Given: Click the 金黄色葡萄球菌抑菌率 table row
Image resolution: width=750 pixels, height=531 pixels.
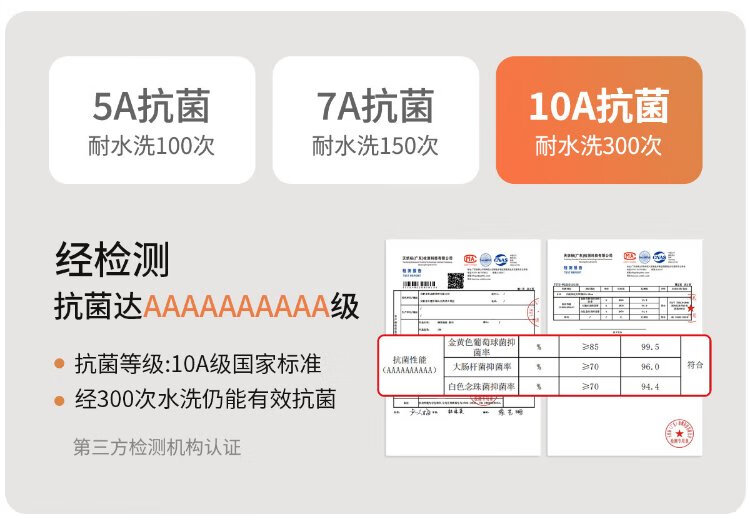Looking at the screenshot, I should coord(480,346).
